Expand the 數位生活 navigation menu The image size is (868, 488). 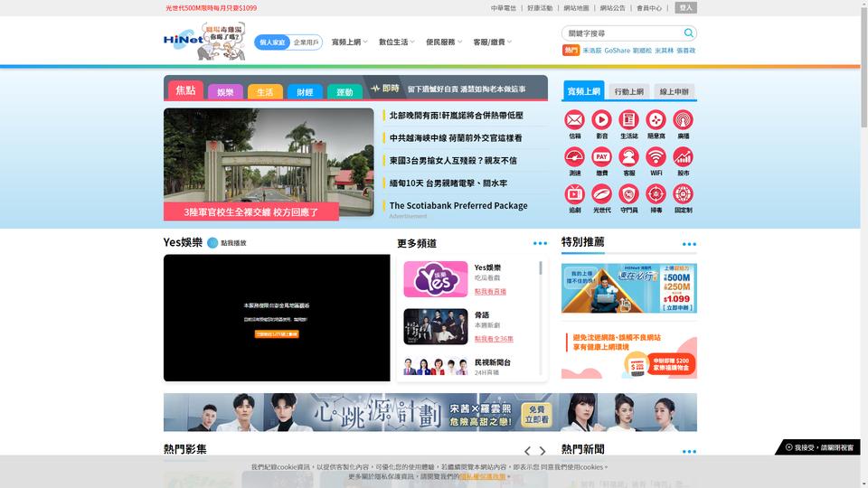click(x=396, y=42)
